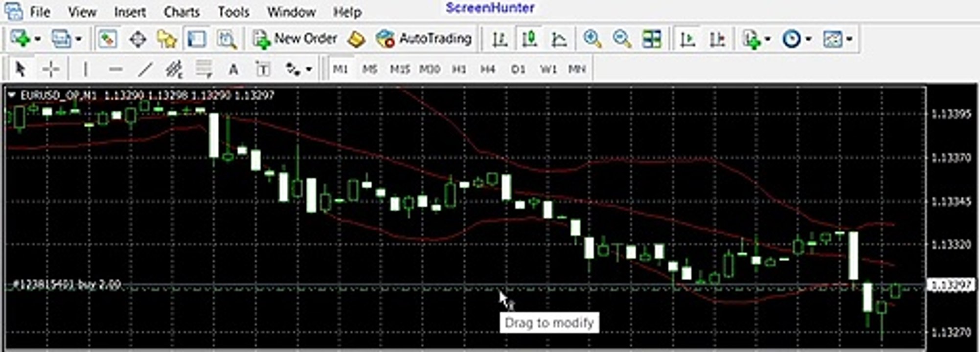Switch chart to H1 timeframe
The height and width of the screenshot is (352, 980).
pyautogui.click(x=459, y=69)
